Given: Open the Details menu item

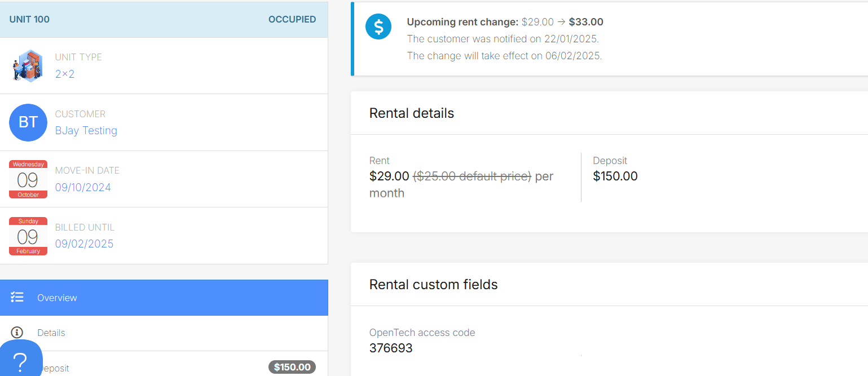Looking at the screenshot, I should (51, 333).
